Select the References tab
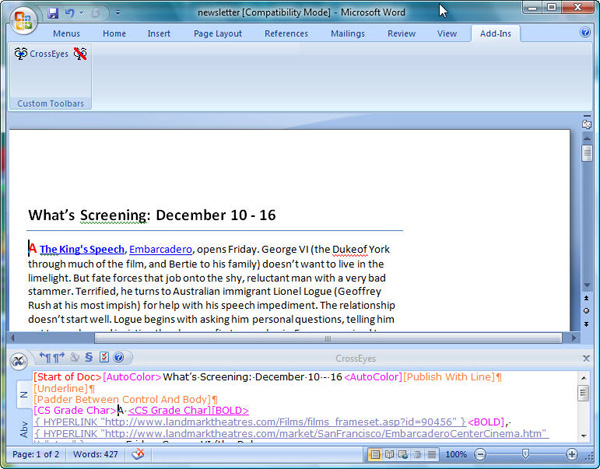Screen dimensions: 600x469 pyautogui.click(x=286, y=34)
